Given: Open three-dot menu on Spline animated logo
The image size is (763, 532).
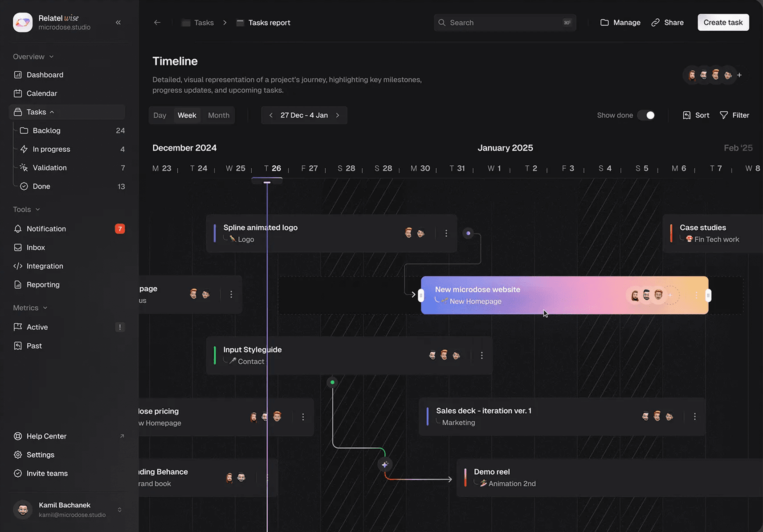Looking at the screenshot, I should click(446, 233).
